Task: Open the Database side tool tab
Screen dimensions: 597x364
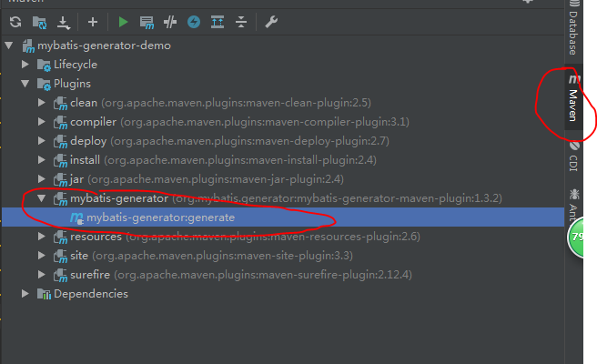Action: [573, 28]
